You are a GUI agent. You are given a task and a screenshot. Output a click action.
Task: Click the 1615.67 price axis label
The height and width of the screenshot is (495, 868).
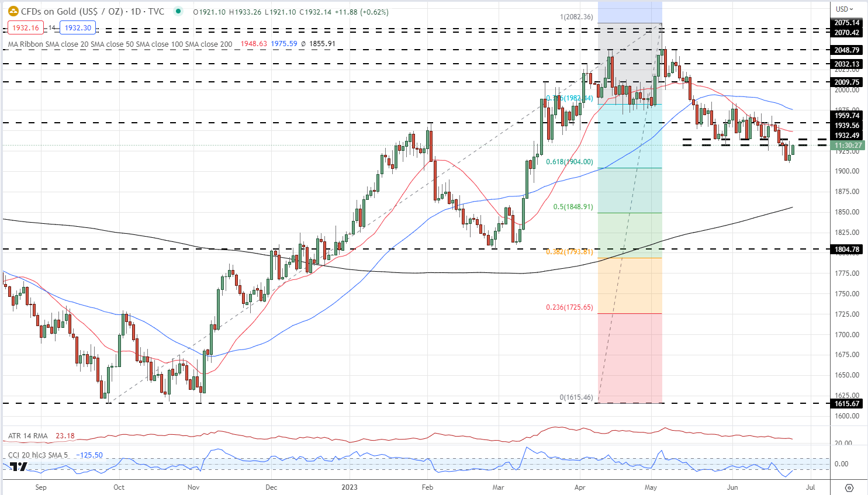tap(846, 404)
